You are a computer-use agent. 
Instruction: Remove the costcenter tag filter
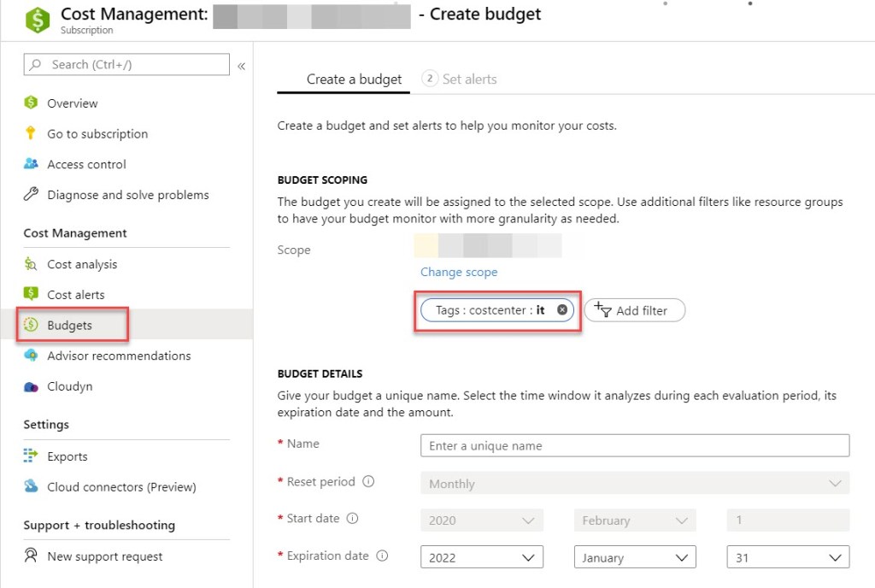coord(562,310)
